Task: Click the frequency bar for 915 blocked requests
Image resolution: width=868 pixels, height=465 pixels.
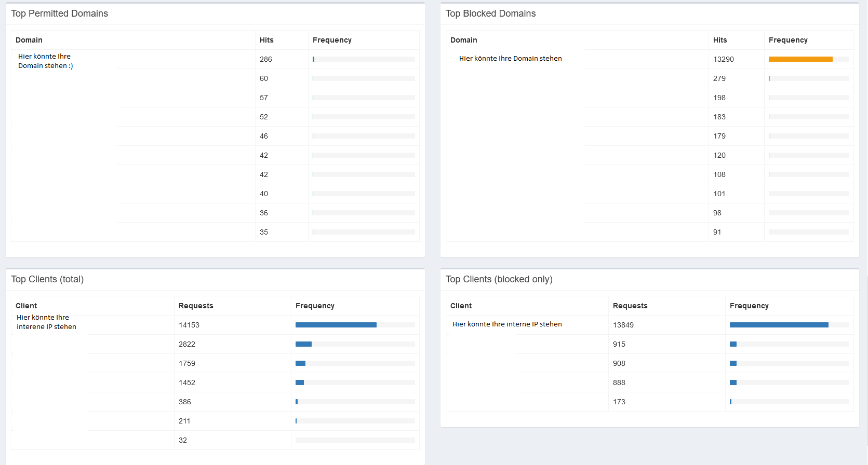Action: point(733,344)
